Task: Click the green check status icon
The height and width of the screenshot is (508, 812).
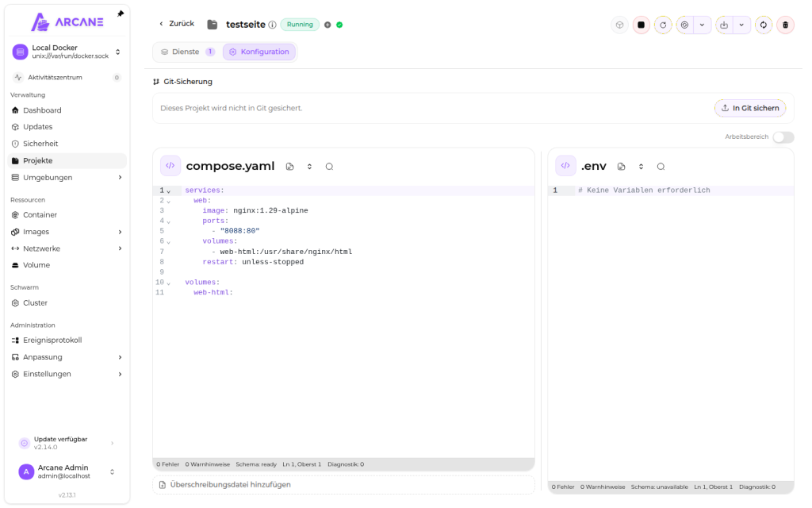Action: point(339,25)
